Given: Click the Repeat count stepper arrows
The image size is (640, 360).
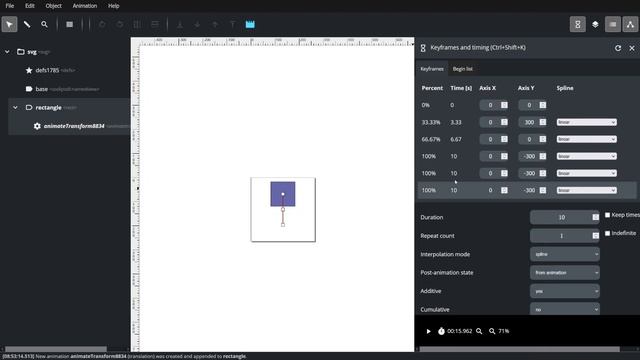Looking at the screenshot, I should (x=596, y=236).
